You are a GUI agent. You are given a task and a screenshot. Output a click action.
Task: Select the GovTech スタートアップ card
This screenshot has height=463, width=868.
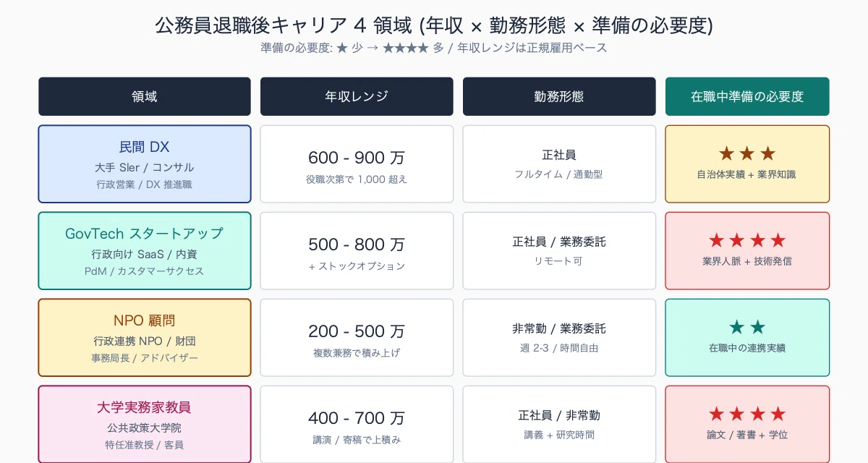coord(145,251)
